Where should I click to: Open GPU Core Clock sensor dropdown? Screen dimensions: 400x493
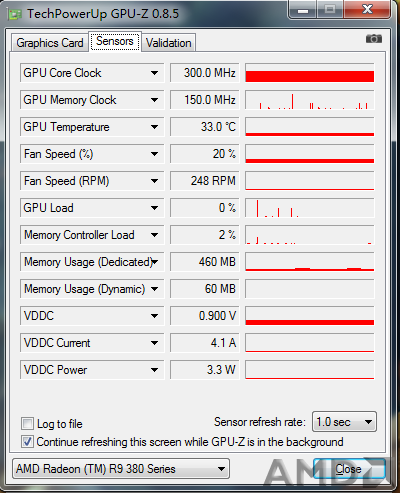click(154, 73)
